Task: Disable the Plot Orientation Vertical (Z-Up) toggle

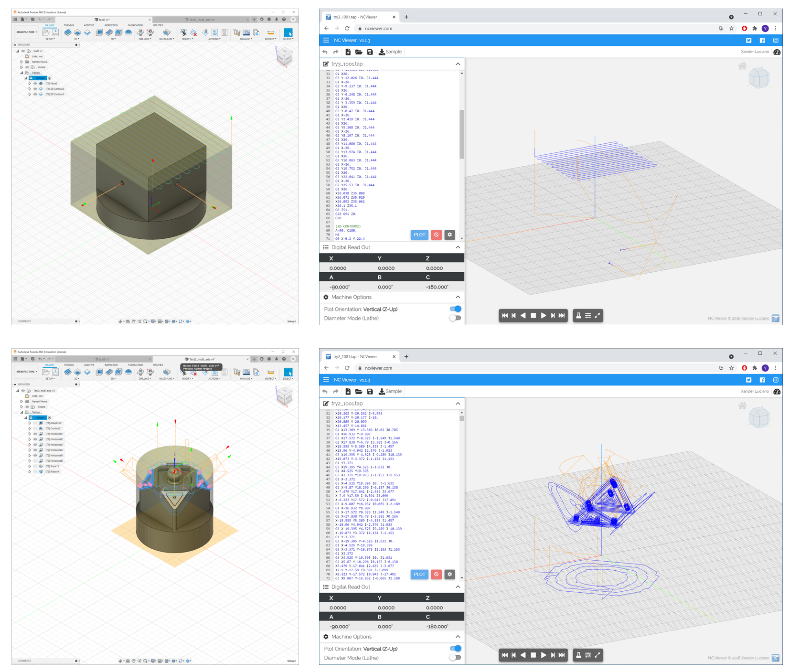Action: click(455, 309)
